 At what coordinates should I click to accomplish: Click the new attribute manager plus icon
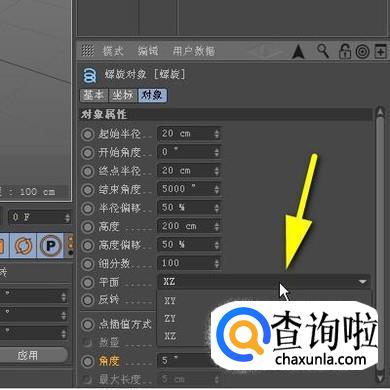pyautogui.click(x=380, y=52)
